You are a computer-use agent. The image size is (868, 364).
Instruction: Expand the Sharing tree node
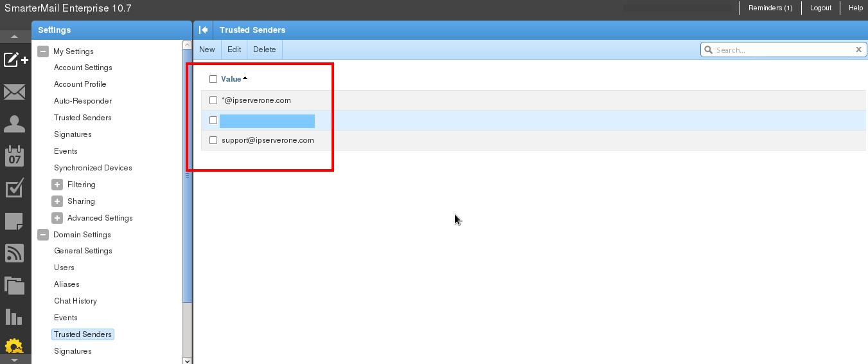[57, 201]
